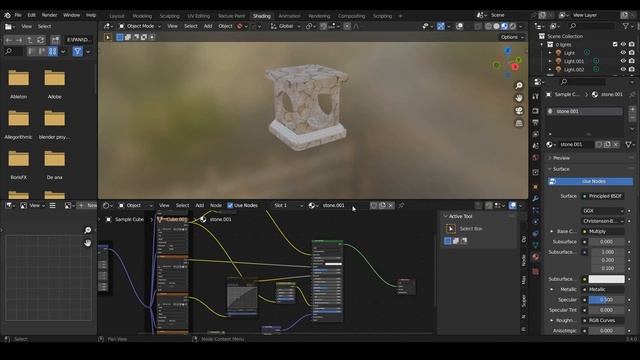
Task: Click the Subsurface color white swatch
Action: pyautogui.click(x=606, y=279)
